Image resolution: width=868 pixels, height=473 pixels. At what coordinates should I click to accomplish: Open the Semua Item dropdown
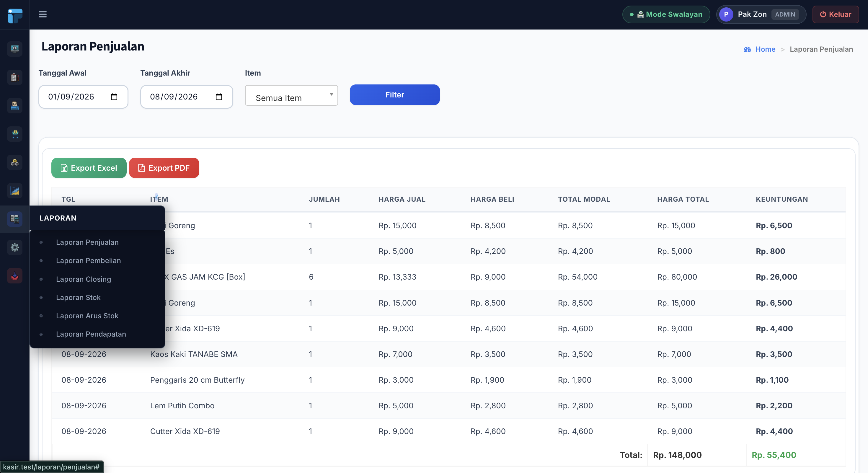(x=291, y=95)
